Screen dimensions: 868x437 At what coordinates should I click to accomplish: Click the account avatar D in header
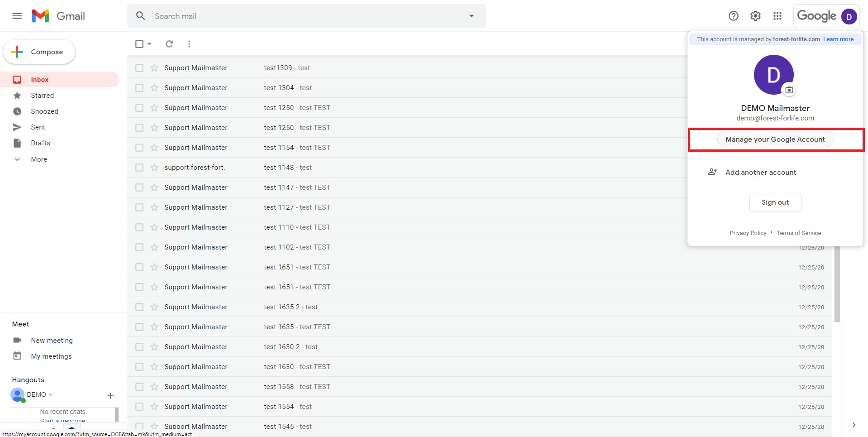(x=849, y=17)
